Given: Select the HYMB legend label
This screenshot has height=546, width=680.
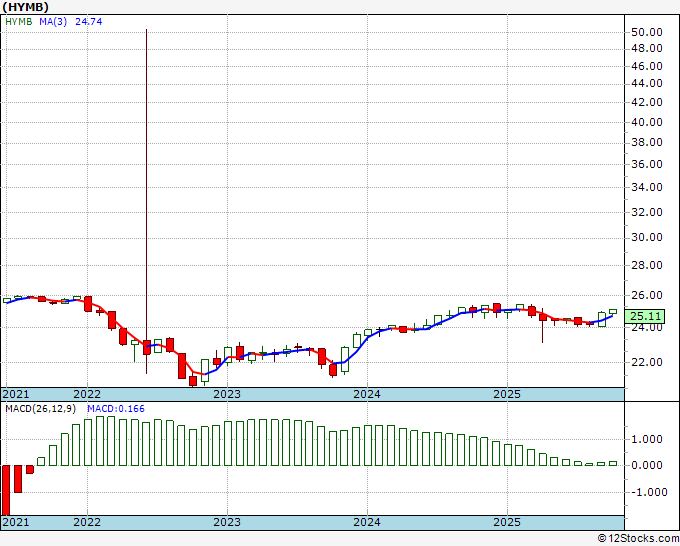Looking at the screenshot, I should [19, 22].
